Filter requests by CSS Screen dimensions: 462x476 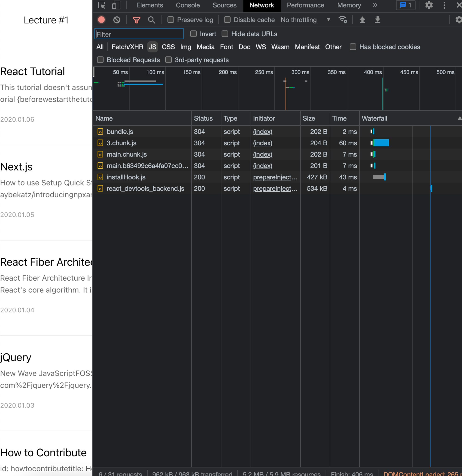[168, 47]
